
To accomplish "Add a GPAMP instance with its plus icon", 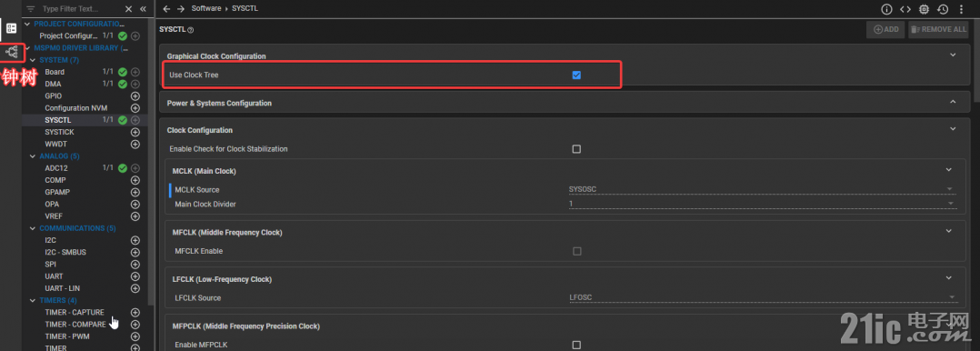I will [135, 192].
